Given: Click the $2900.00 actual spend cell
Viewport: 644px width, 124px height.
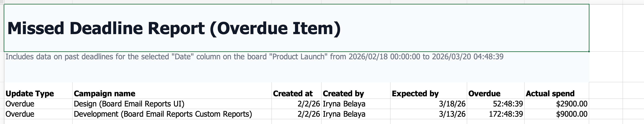Looking at the screenshot, I should (572, 104).
